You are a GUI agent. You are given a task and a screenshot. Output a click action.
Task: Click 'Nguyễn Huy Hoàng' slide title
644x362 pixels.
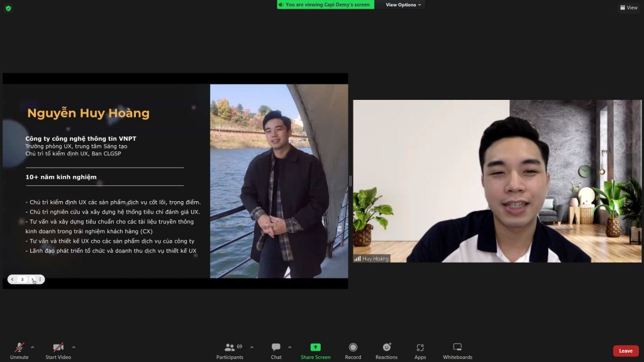(x=88, y=113)
